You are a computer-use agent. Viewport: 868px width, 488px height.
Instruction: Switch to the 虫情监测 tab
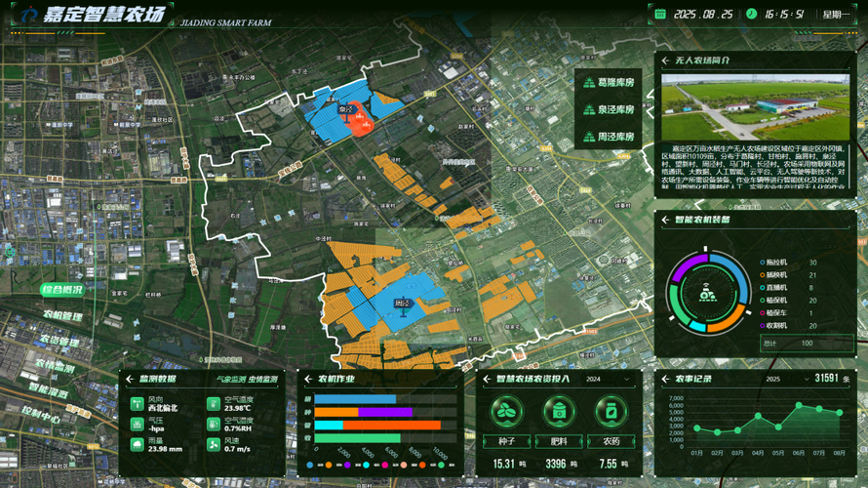pyautogui.click(x=263, y=380)
